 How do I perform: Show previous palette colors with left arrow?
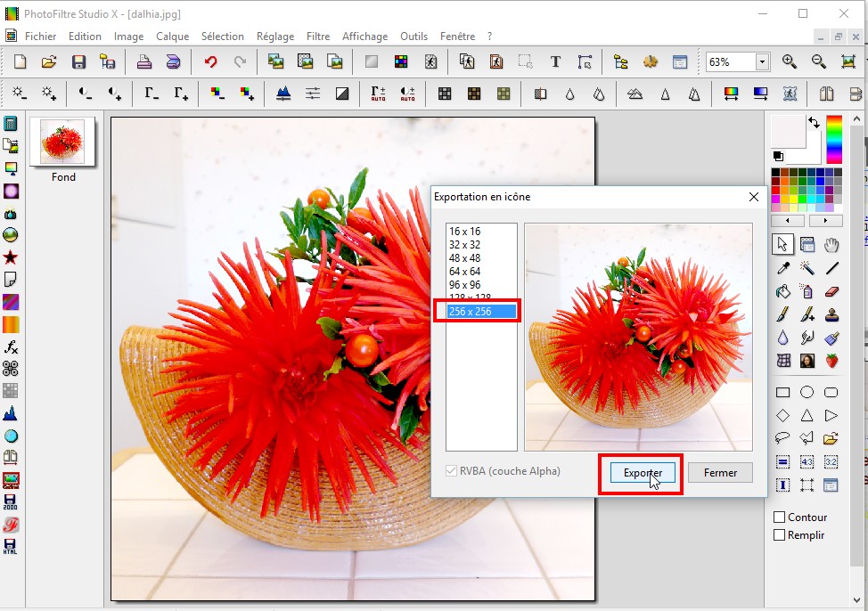tap(788, 220)
